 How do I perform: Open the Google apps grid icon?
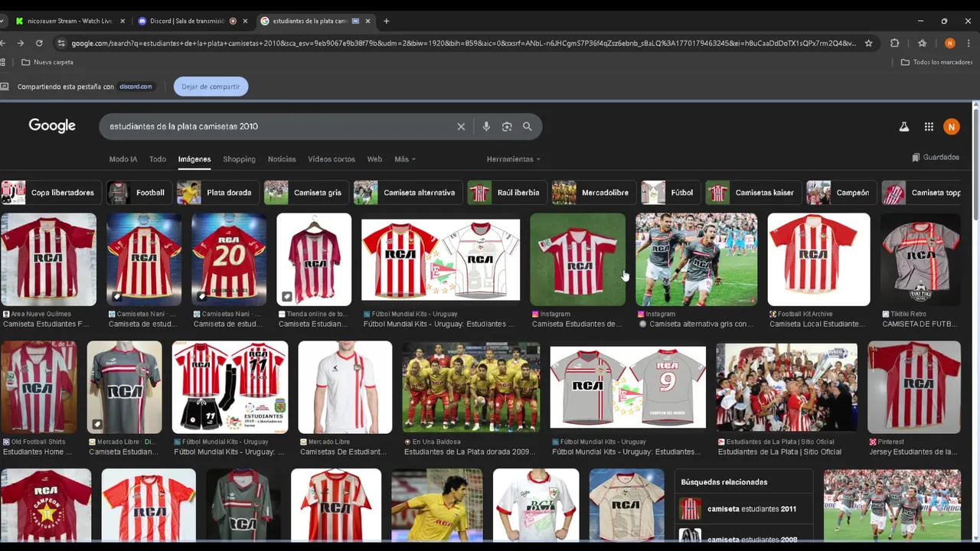point(929,127)
